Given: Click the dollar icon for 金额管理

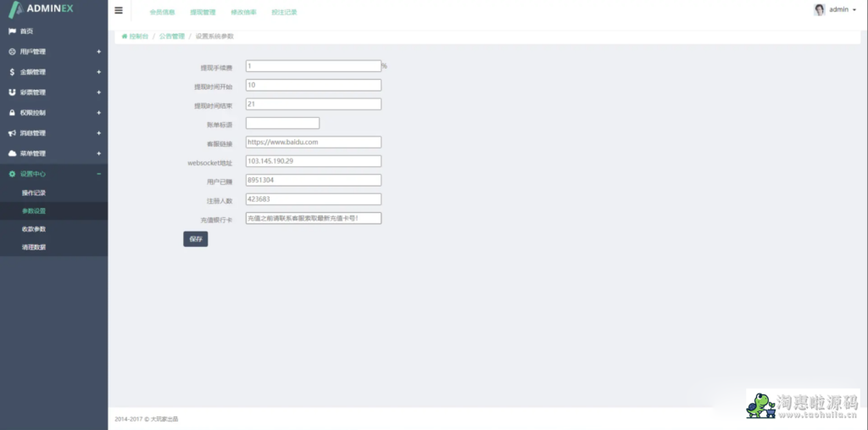Looking at the screenshot, I should [12, 72].
